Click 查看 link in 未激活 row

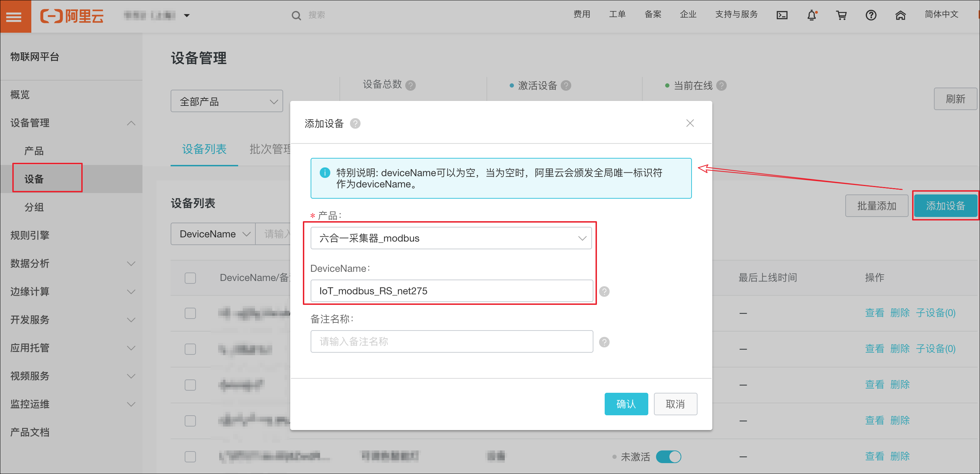tap(874, 456)
